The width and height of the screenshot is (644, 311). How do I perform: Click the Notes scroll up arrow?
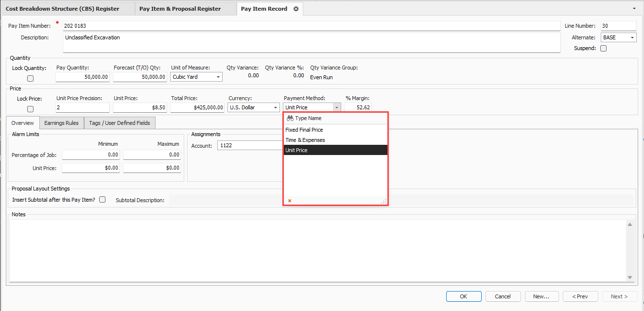pos(630,225)
